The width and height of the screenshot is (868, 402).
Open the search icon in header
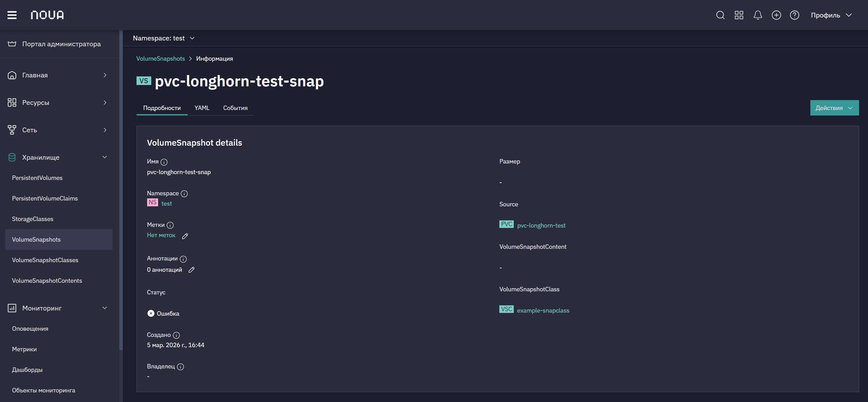720,15
